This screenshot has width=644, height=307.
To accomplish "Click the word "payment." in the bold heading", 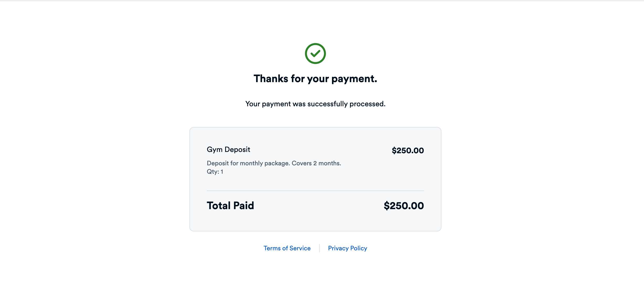I will [x=354, y=79].
